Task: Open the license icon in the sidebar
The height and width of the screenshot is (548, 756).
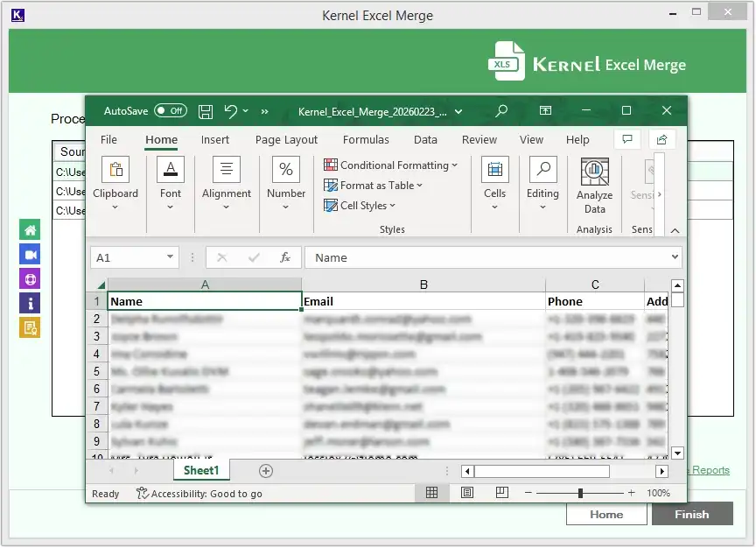Action: [x=30, y=328]
